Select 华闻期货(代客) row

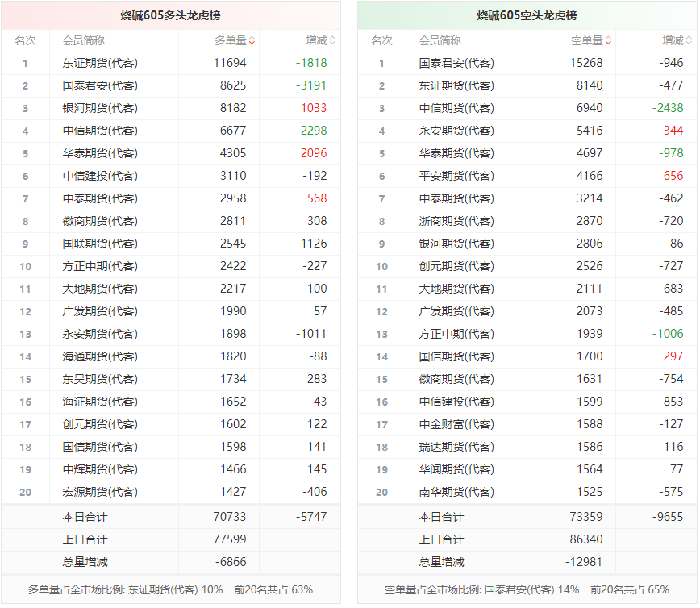[527, 469]
